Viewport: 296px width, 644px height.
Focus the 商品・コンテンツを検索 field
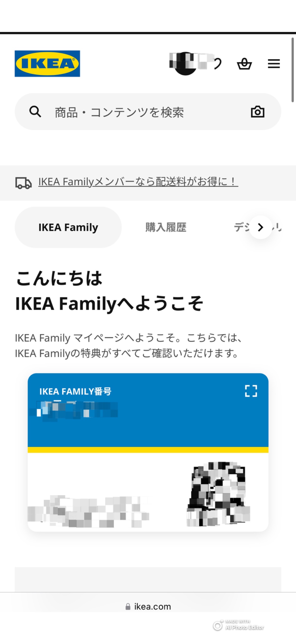coord(148,112)
